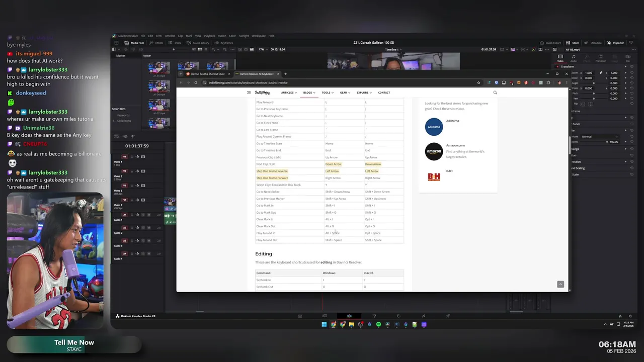
Task: Open the Index panel in DaVinci Resolve
Action: point(175,43)
